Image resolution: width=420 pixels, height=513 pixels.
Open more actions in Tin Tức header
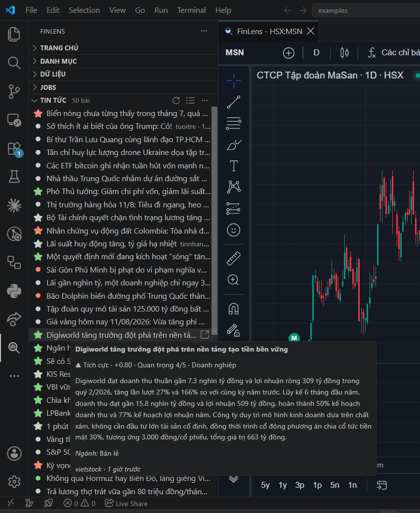coord(205,100)
